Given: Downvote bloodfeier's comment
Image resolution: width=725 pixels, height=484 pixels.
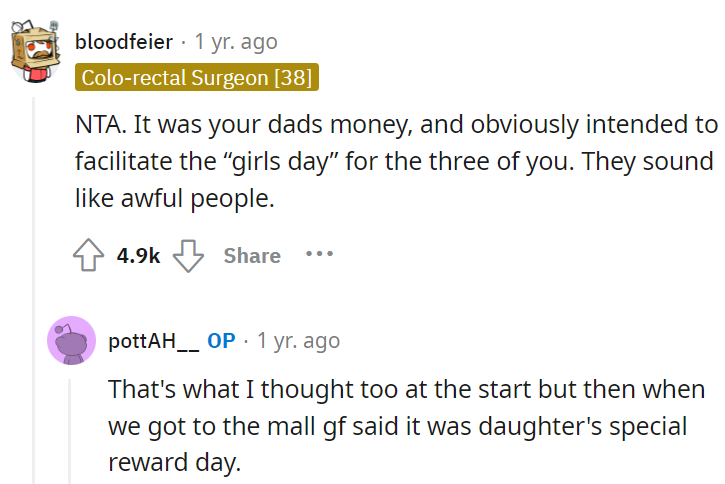Looking at the screenshot, I should point(188,255).
